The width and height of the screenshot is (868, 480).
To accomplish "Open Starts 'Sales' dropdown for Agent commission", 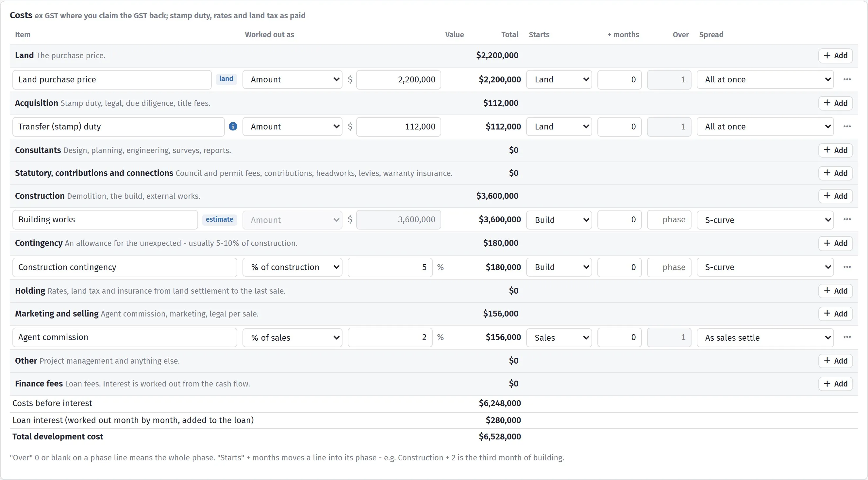I will tap(559, 337).
